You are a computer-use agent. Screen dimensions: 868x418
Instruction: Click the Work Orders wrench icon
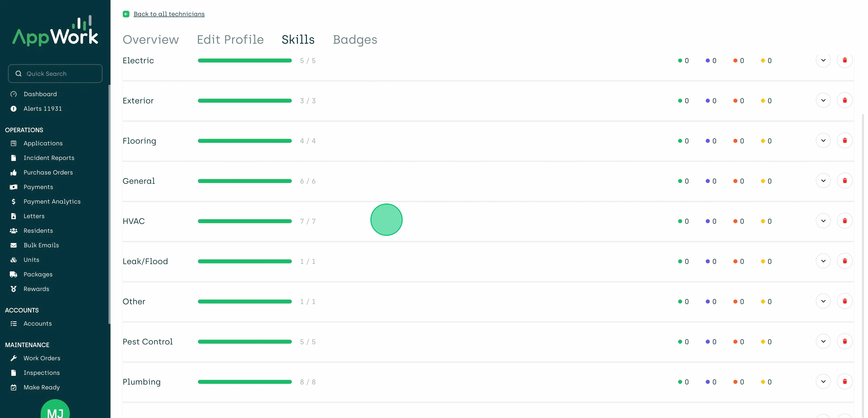(14, 358)
